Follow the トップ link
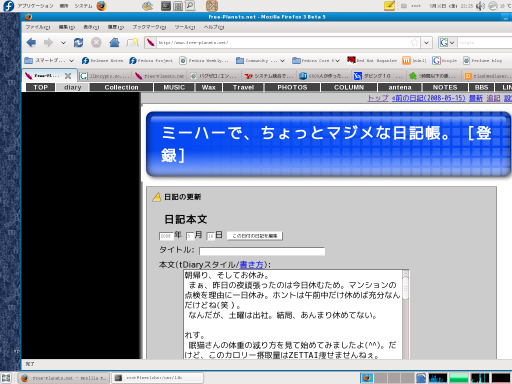 (x=378, y=98)
